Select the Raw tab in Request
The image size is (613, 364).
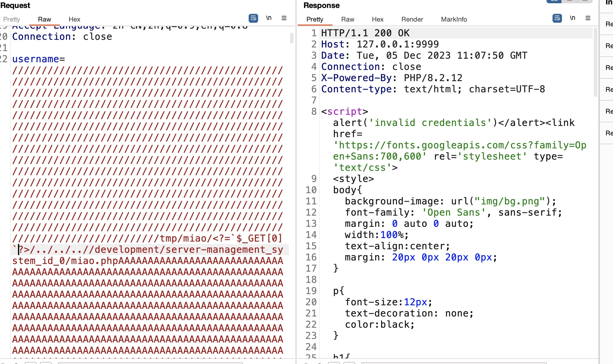coord(45,19)
